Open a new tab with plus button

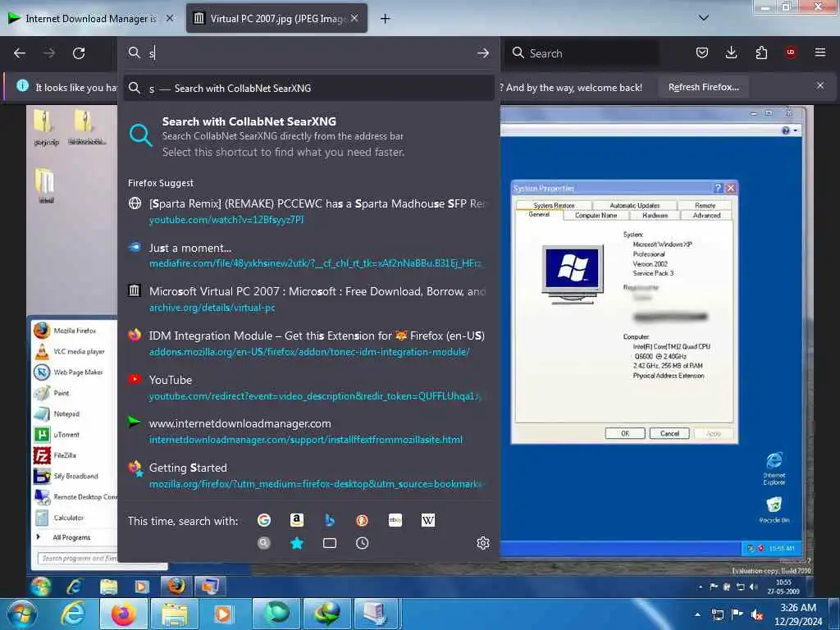point(385,19)
